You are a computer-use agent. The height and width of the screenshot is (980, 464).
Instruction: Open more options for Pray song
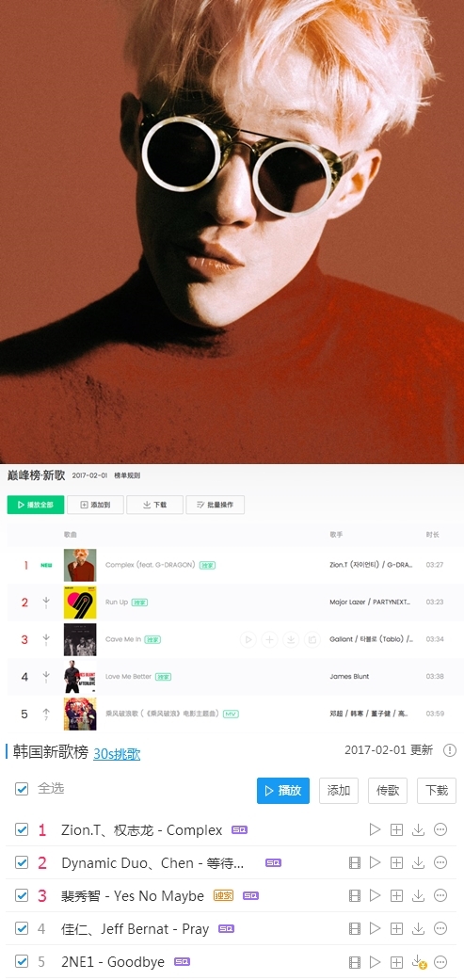tap(440, 929)
